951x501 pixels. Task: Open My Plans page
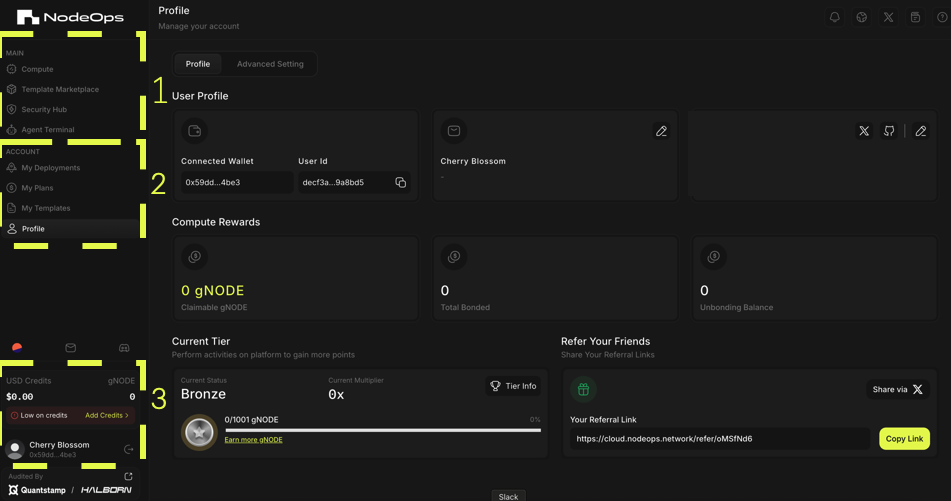coord(37,187)
